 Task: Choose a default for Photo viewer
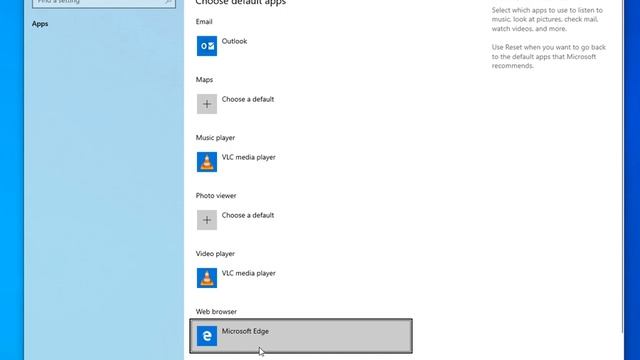301,220
